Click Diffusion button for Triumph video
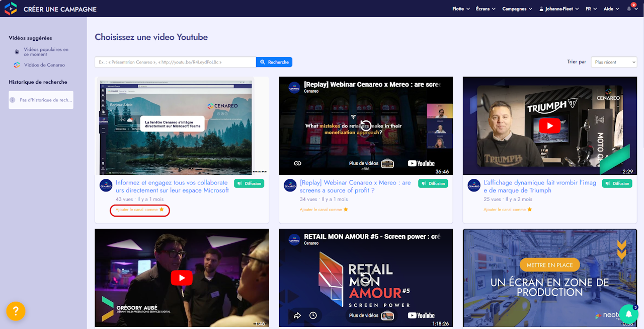Screen dimensions: 644x329 tap(617, 183)
